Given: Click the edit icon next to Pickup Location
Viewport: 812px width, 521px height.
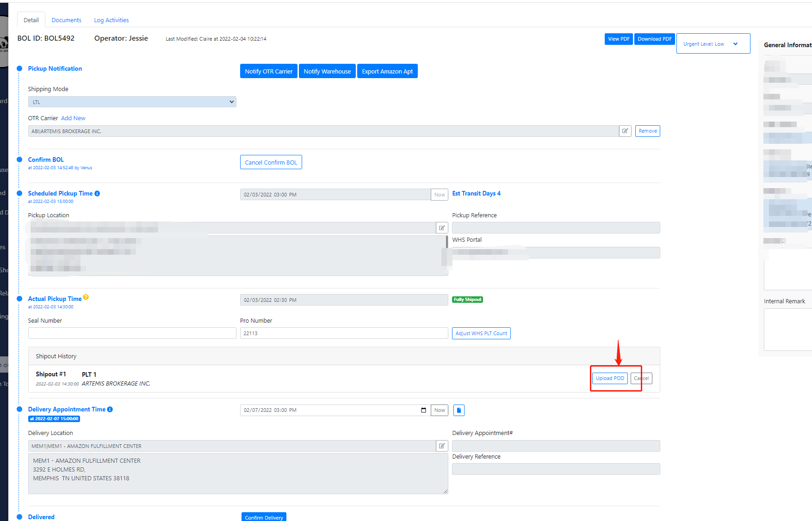Looking at the screenshot, I should (442, 228).
